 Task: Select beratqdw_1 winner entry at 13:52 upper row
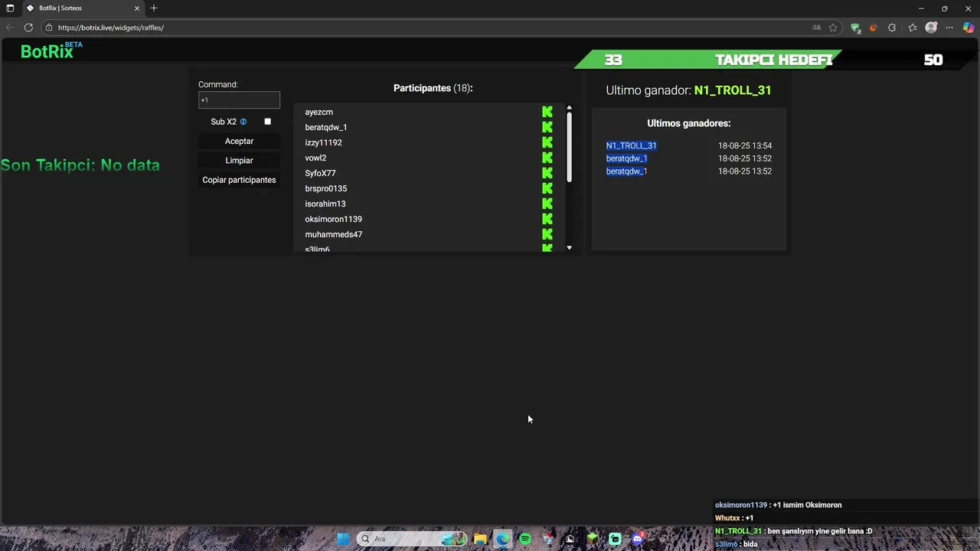626,158
